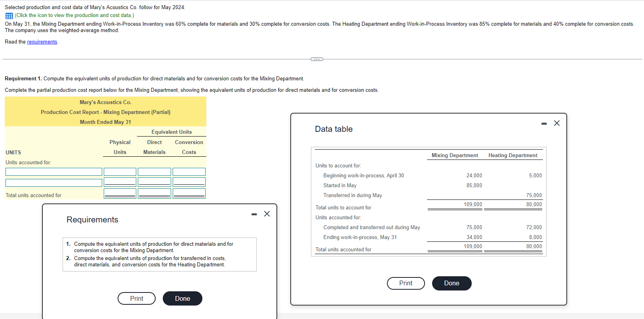This screenshot has height=319, width=644.
Task: Print the Data table
Action: coord(406,283)
